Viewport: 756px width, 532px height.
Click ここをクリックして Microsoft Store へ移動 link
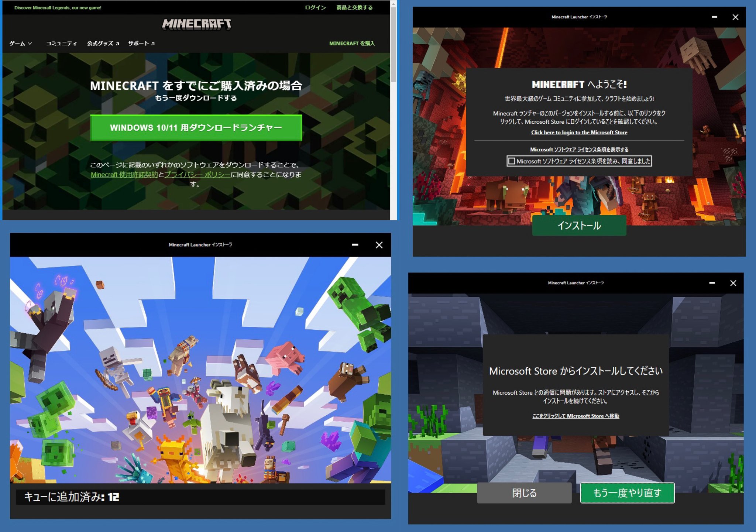575,416
